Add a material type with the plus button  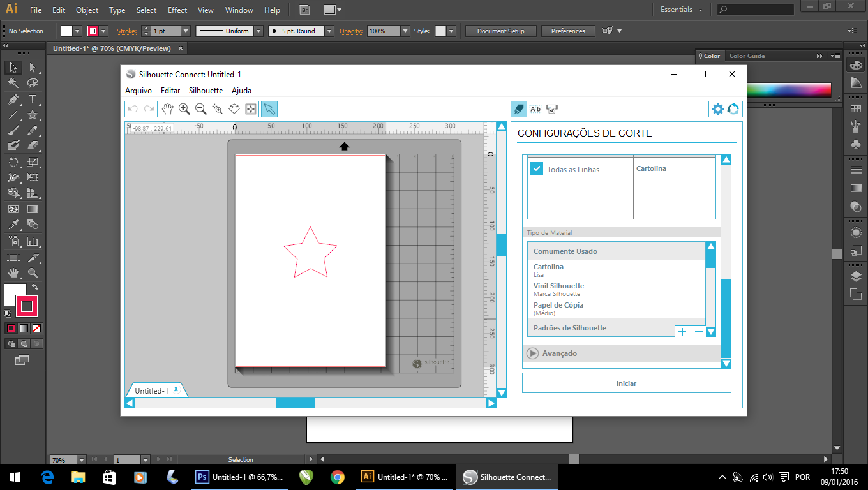(x=682, y=332)
